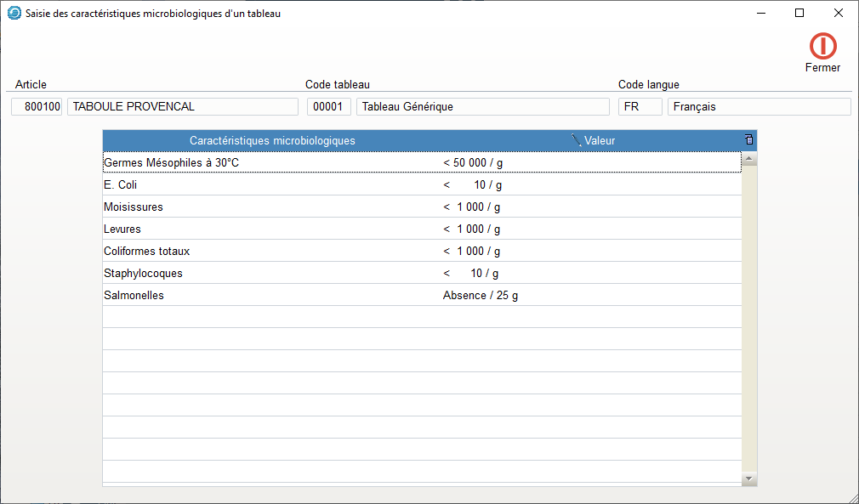Click the application logo in title bar

[x=14, y=14]
